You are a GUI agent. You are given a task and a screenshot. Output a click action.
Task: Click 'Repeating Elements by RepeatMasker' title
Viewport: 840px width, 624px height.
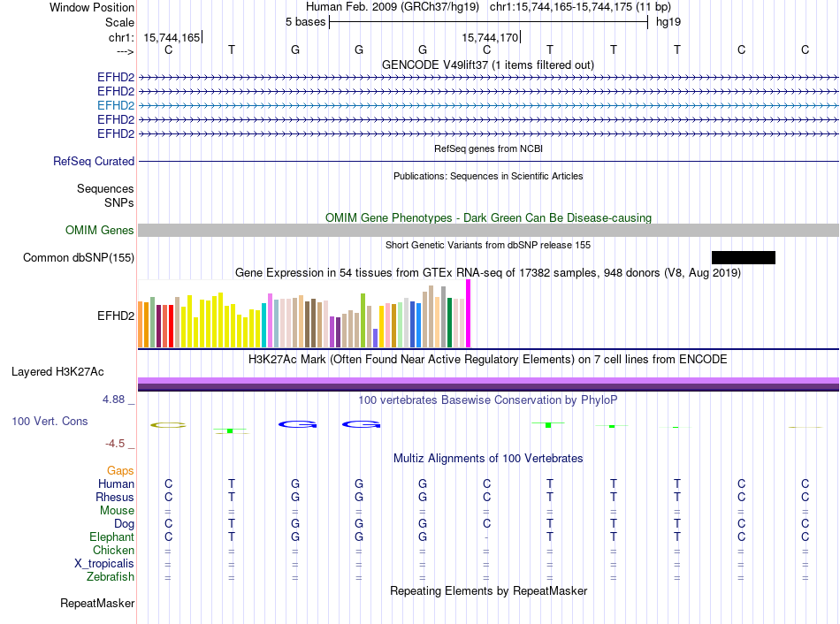(x=488, y=590)
